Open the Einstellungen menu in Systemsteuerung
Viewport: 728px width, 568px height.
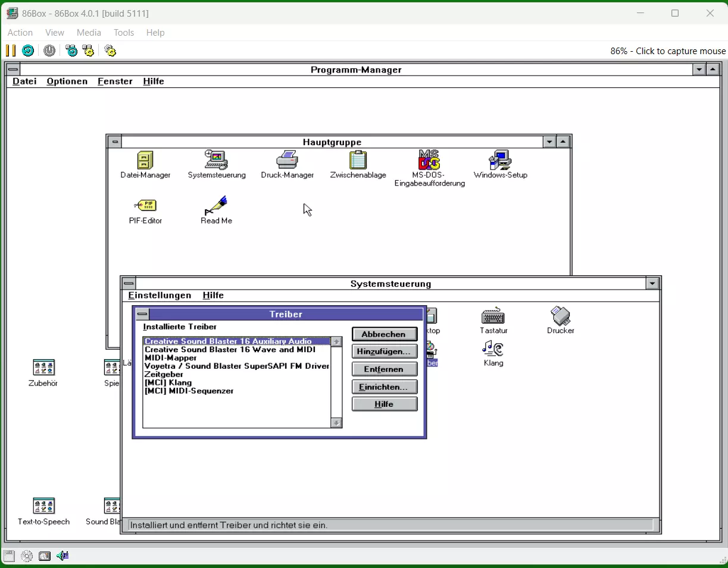click(160, 296)
